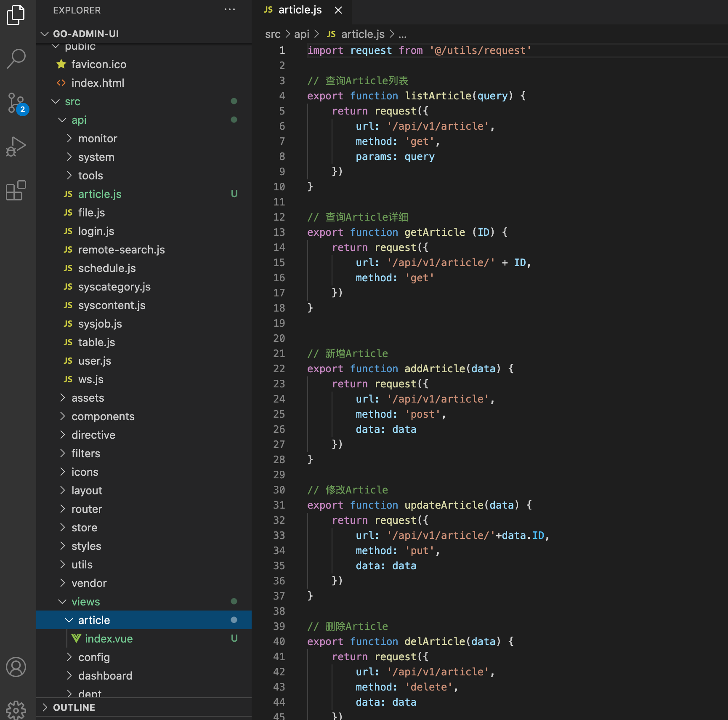728x720 pixels.
Task: Open file.js from the api folder
Action: coord(144,213)
